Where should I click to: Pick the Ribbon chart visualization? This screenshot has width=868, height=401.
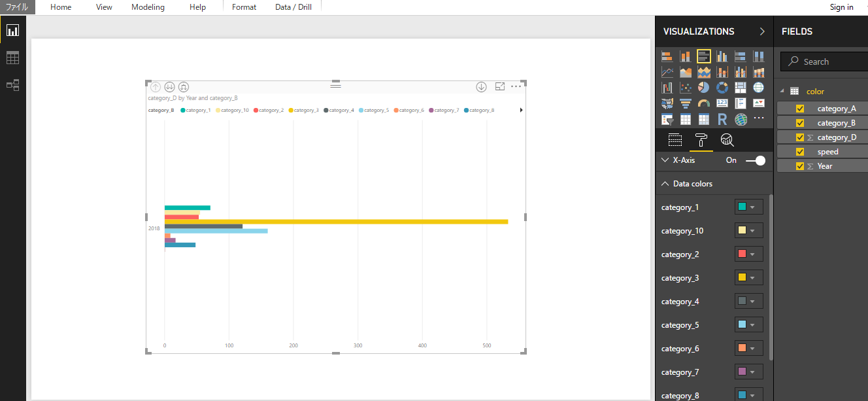(x=759, y=72)
